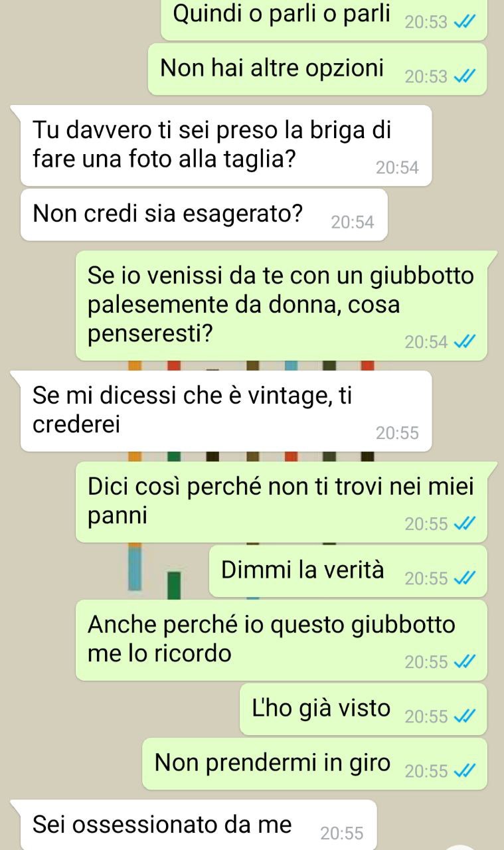This screenshot has height=850, width=504.
Task: Tap the 20:55 timestamp on 'Sei ossessionato da me'
Action: tap(342, 833)
